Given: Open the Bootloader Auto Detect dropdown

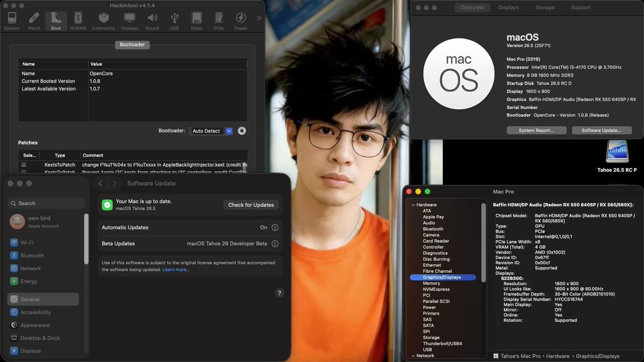Looking at the screenshot, I should pyautogui.click(x=211, y=131).
